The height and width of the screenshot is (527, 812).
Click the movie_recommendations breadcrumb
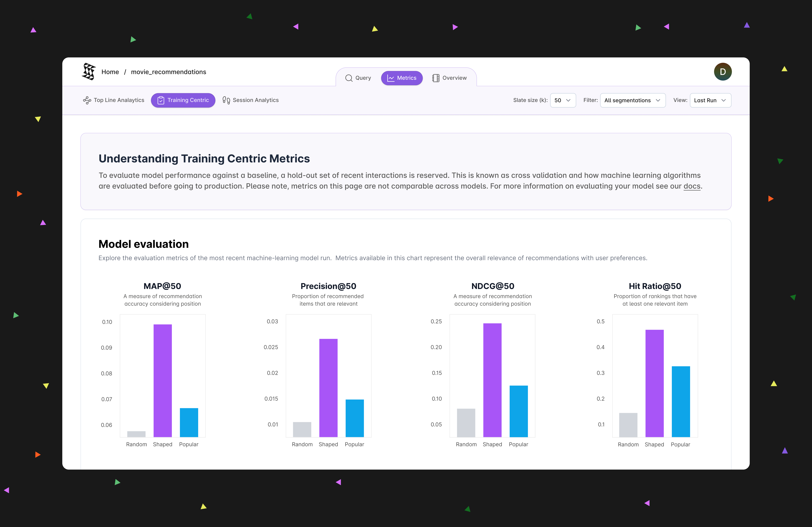(x=169, y=72)
